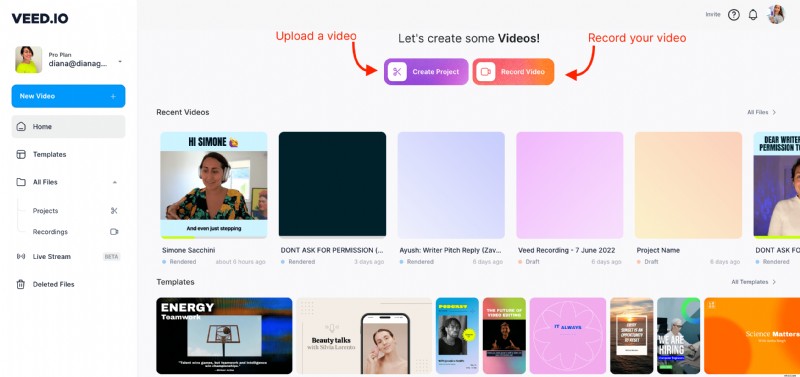Open the Home menu item

pos(68,127)
